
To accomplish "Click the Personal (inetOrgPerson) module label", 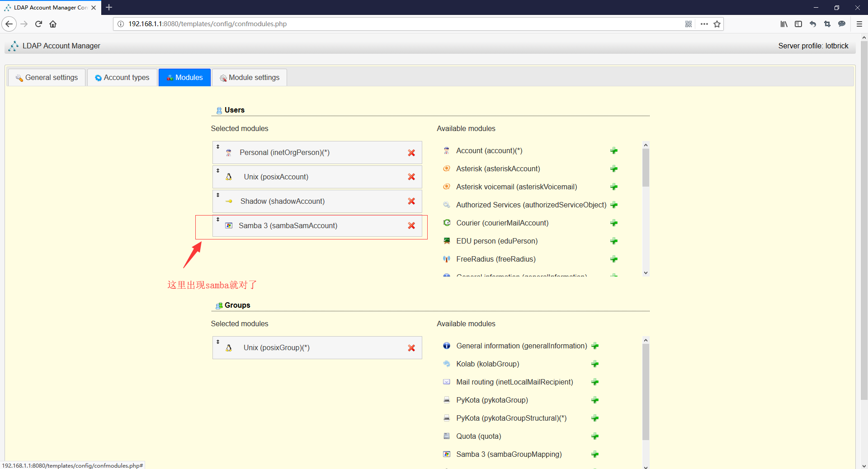I will (x=284, y=153).
